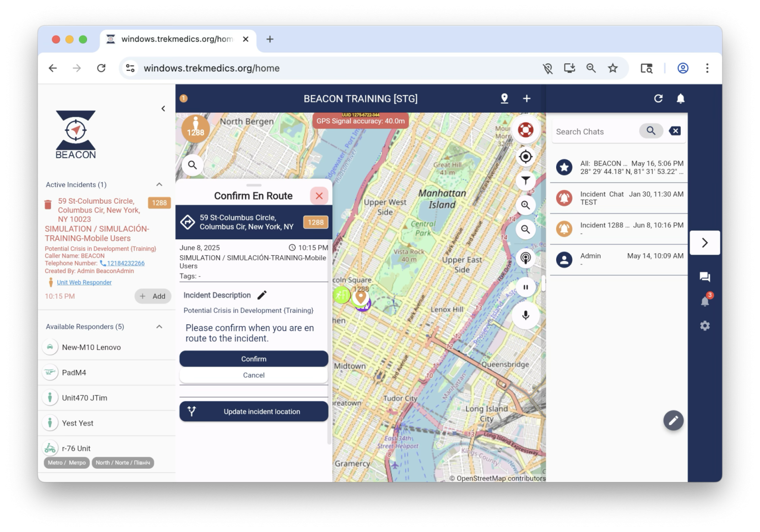Image resolution: width=760 pixels, height=532 pixels.
Task: Open chat messages icon in right sidebar
Action: tap(705, 277)
